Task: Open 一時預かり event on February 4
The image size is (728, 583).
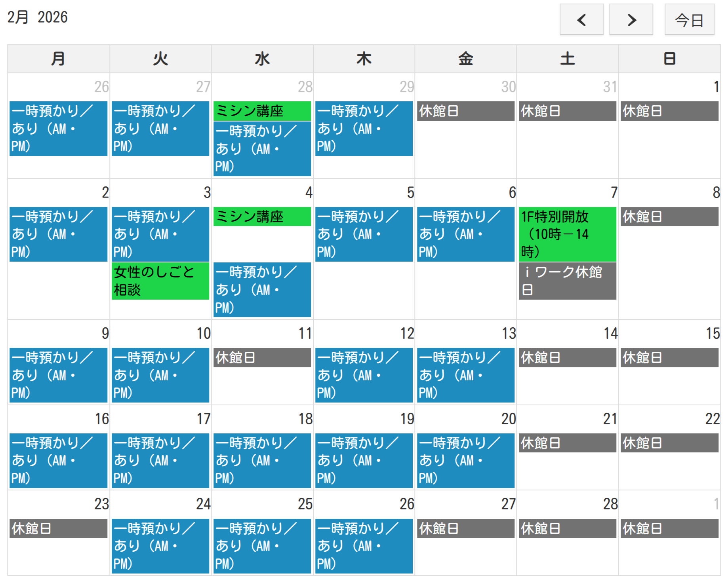Action: 262,289
